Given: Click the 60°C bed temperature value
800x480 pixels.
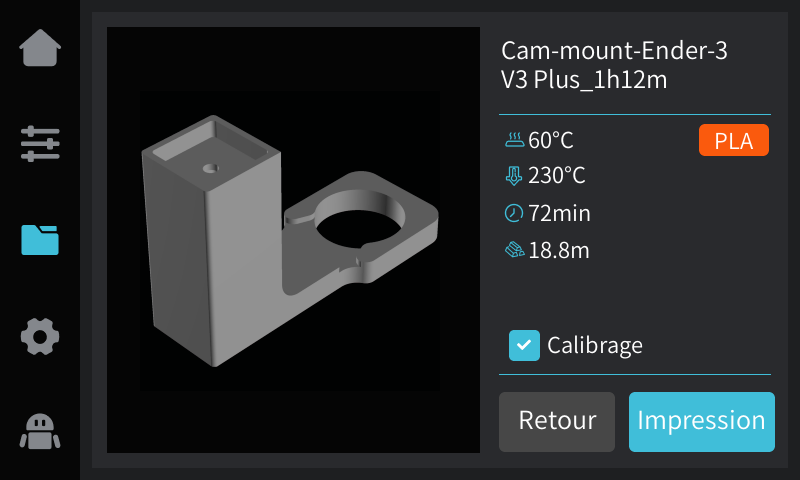Looking at the screenshot, I should point(551,141).
